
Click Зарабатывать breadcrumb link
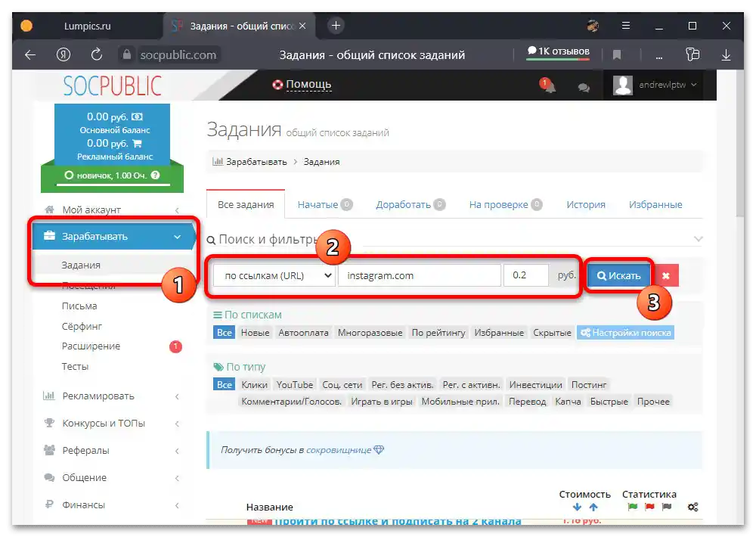pyautogui.click(x=256, y=162)
